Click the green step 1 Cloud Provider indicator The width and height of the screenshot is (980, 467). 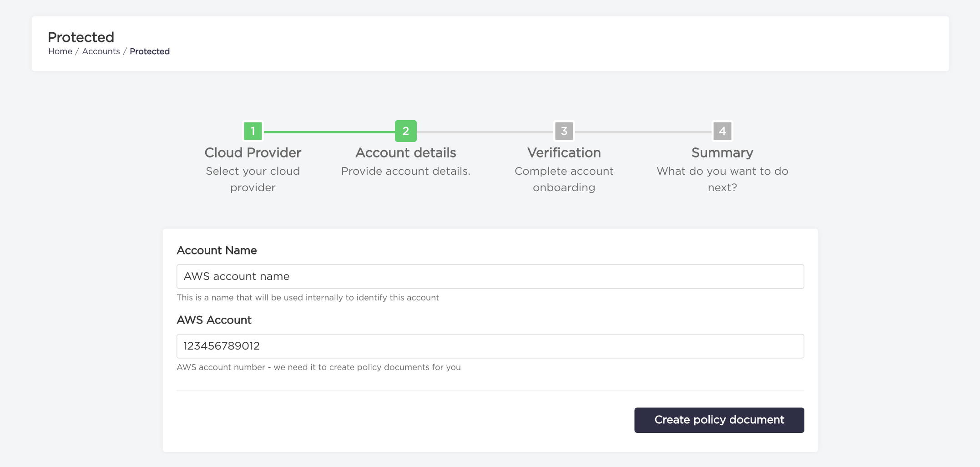coord(253,131)
